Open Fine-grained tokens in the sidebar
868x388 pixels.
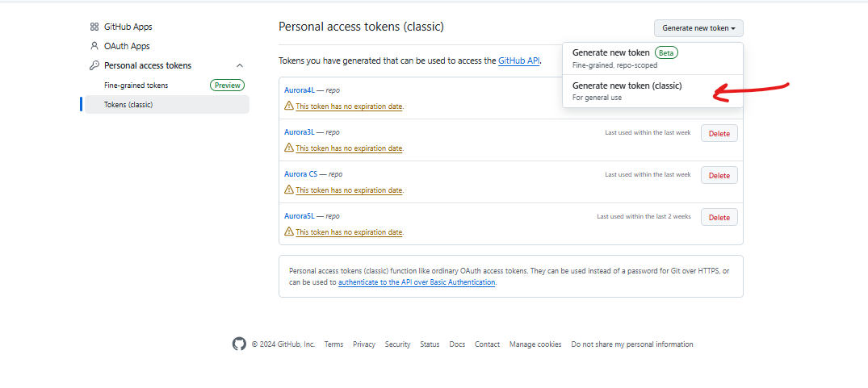pyautogui.click(x=136, y=85)
